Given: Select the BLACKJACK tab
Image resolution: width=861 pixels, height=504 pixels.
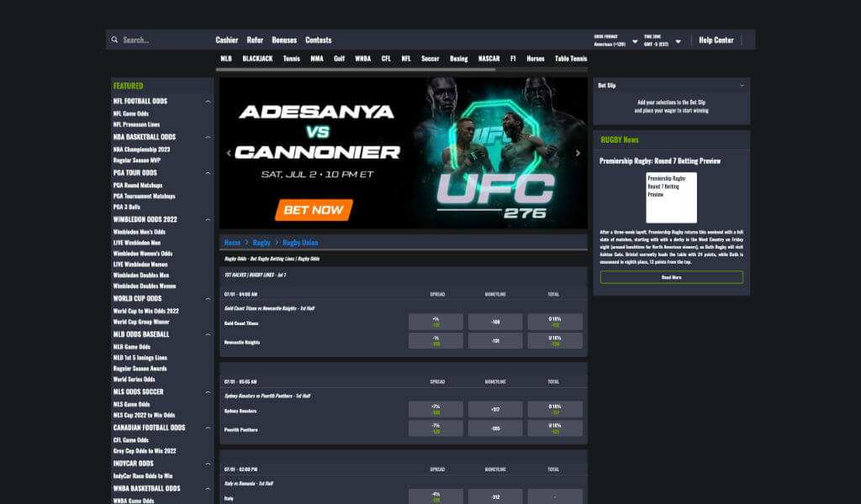Looking at the screenshot, I should tap(257, 59).
